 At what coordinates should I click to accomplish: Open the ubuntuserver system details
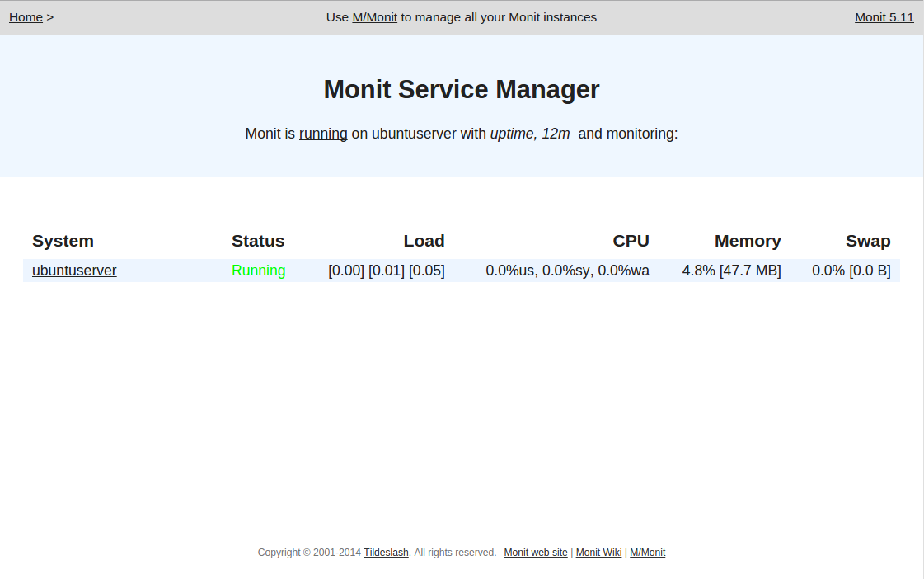(74, 271)
